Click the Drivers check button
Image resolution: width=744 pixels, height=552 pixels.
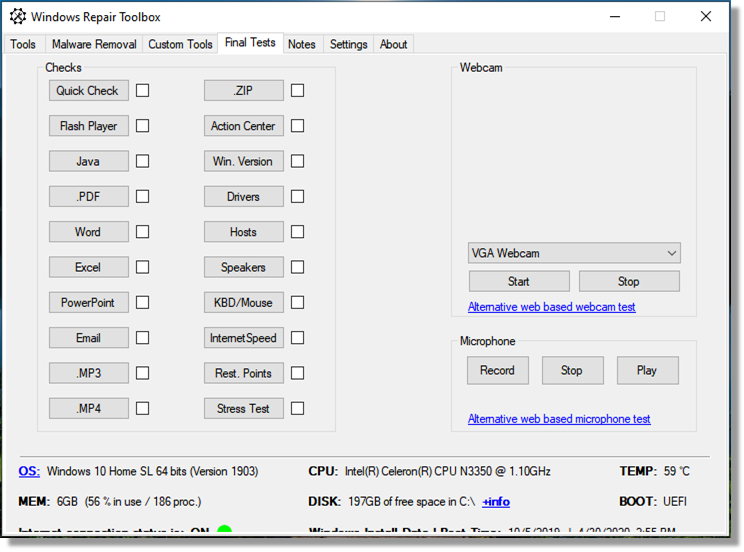point(244,196)
